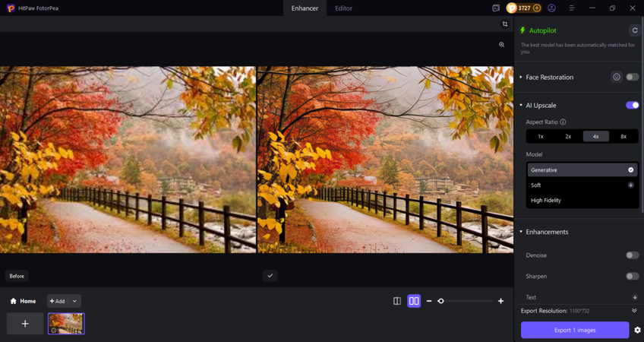Select the 2x upscale option
This screenshot has height=342, width=644.
click(x=568, y=137)
